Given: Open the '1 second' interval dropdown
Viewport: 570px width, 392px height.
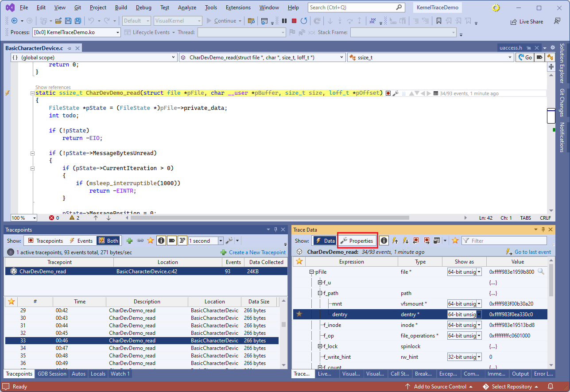Looking at the screenshot, I should 221,241.
